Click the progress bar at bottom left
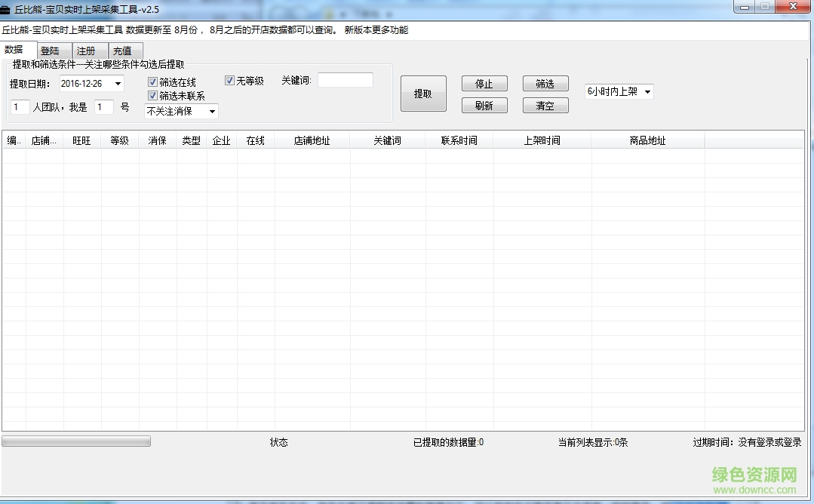The width and height of the screenshot is (814, 504). 75,441
